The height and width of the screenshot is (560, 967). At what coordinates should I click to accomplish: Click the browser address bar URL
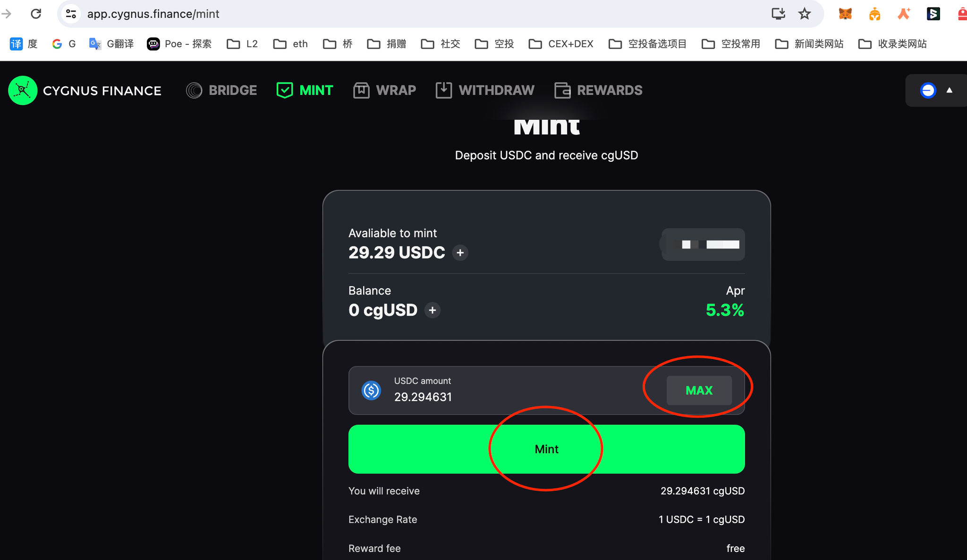click(x=153, y=14)
